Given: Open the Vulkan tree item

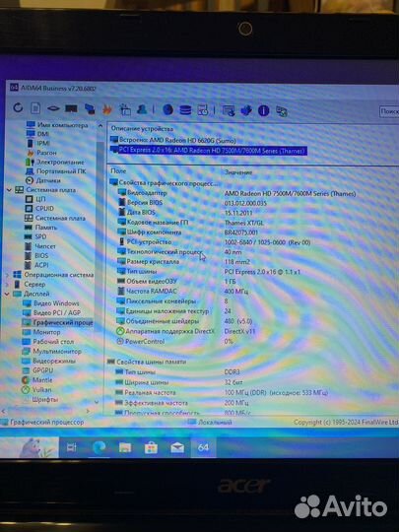Looking at the screenshot, I should (41, 390).
